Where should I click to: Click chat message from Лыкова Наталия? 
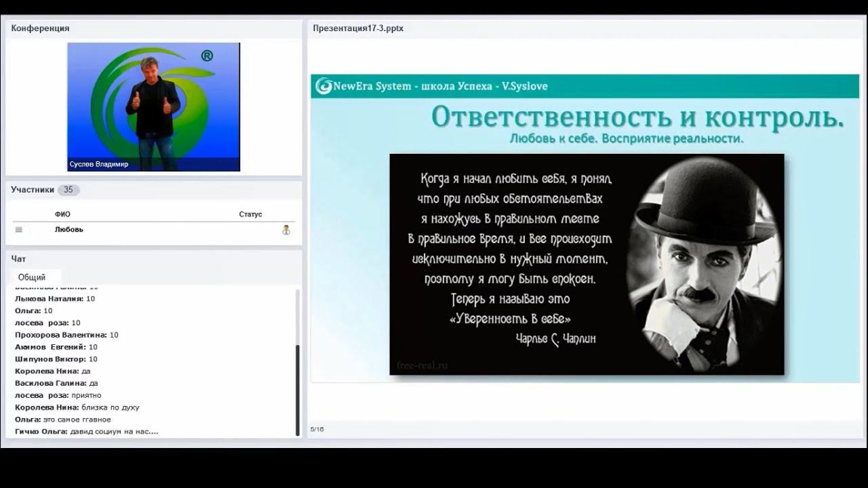pyautogui.click(x=55, y=298)
